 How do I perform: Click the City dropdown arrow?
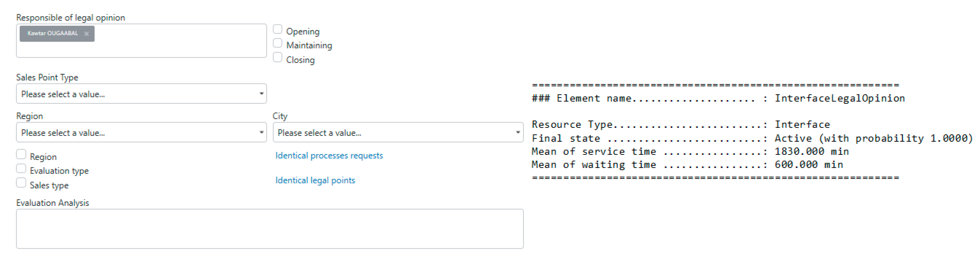point(518,132)
